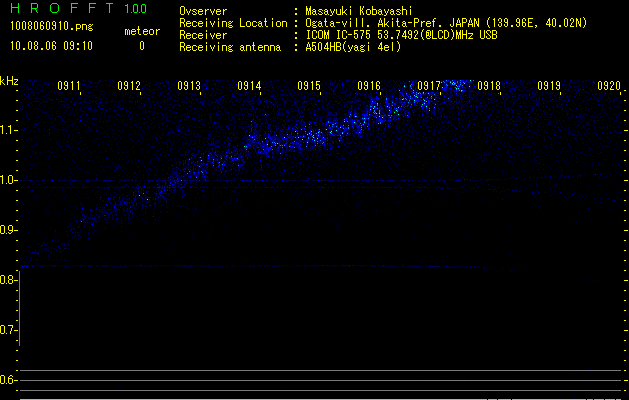Click the 0914 time marker
Screen dimensions: 629x400
tap(249, 85)
